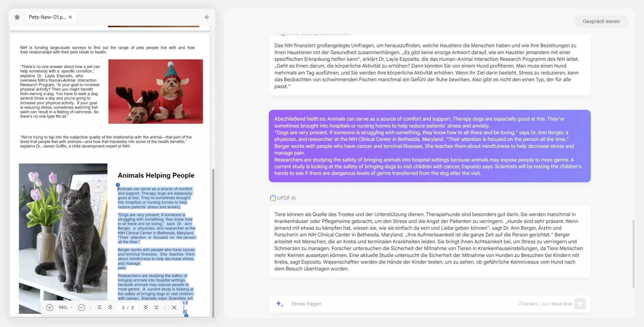The height and width of the screenshot is (327, 644).
Task: Jump to the first page
Action: 99,307
